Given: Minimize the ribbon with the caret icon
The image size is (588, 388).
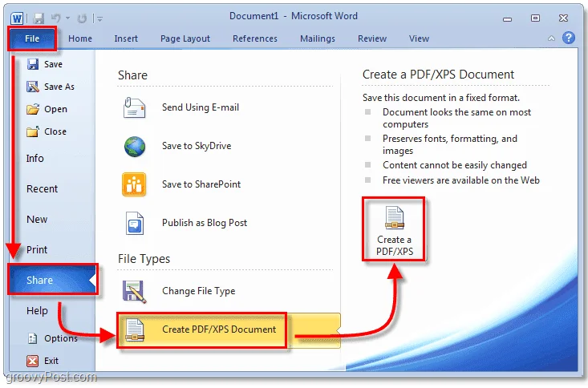Looking at the screenshot, I should 551,38.
